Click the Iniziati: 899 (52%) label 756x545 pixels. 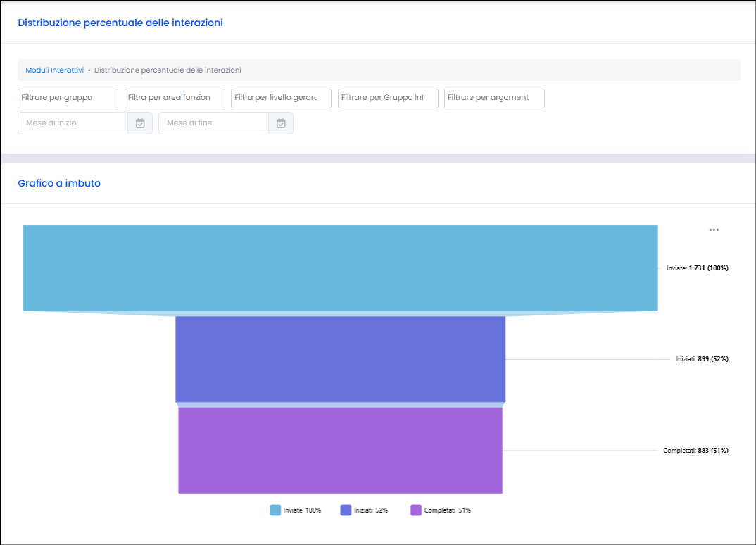click(x=702, y=359)
